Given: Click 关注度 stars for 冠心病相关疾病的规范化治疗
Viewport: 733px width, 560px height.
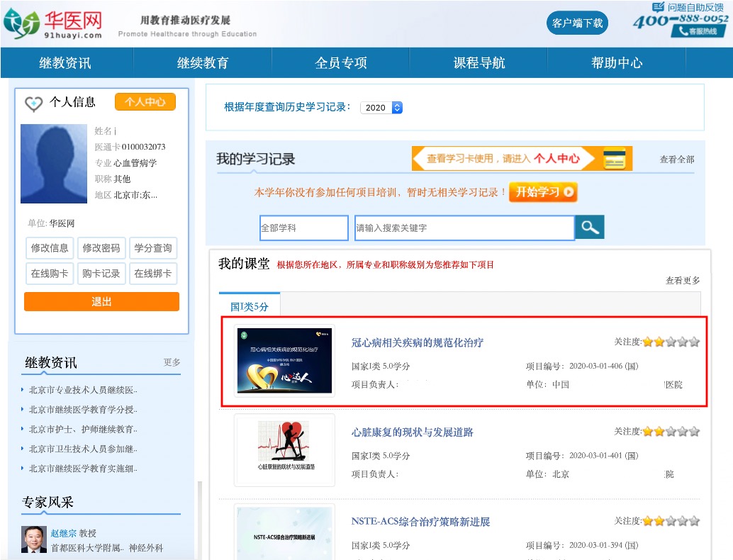Looking at the screenshot, I should [670, 342].
